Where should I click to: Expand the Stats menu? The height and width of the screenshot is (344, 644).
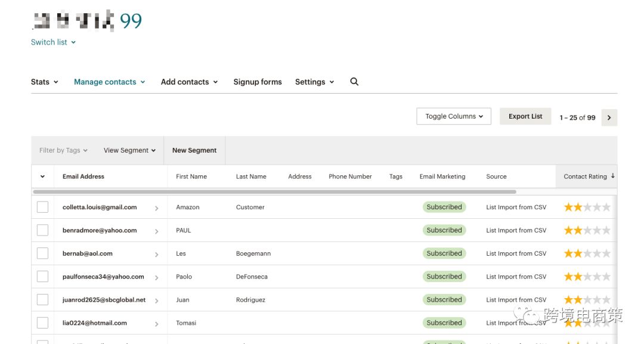point(44,82)
